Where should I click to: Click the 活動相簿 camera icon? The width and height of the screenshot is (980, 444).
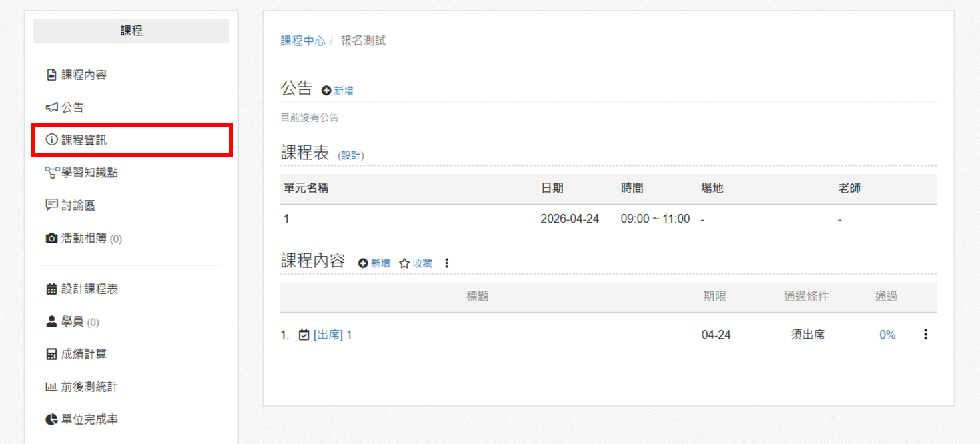click(x=51, y=238)
